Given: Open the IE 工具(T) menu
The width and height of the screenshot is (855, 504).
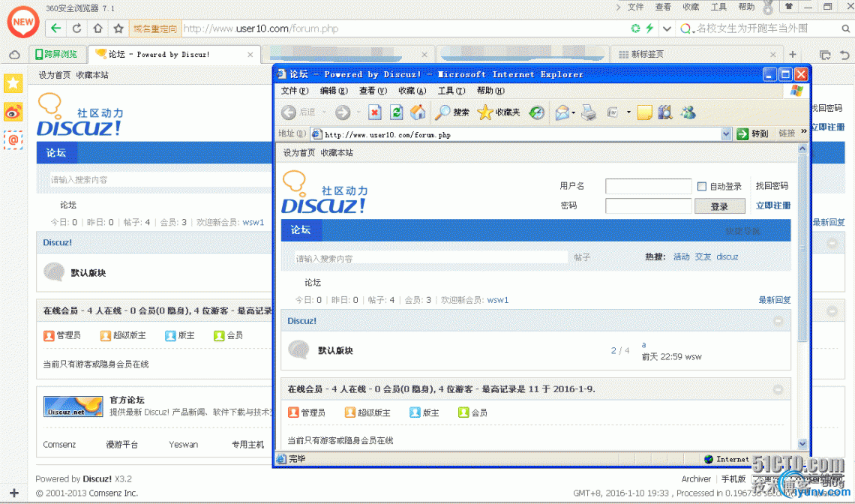Looking at the screenshot, I should 451,91.
